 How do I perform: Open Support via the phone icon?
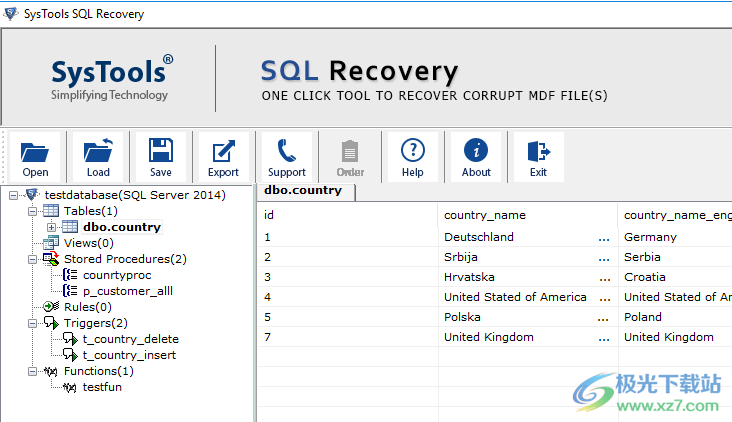(287, 150)
